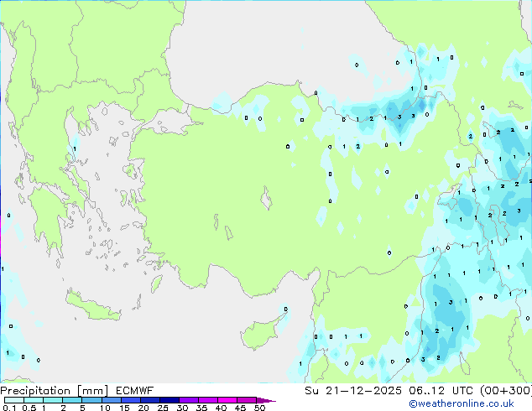Image resolution: width=532 pixels, height=411 pixels.
Task: Click legend swatch between 10 and 15
Action: pyautogui.click(x=111, y=400)
